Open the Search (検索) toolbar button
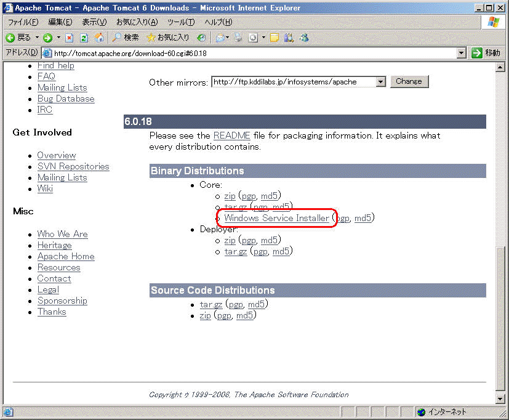The width and height of the screenshot is (509, 420). click(x=126, y=38)
